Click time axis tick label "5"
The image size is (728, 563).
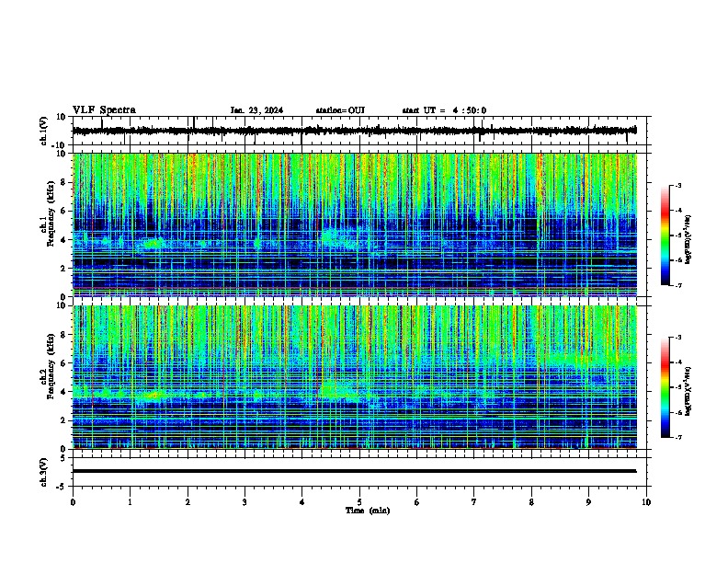pos(359,502)
